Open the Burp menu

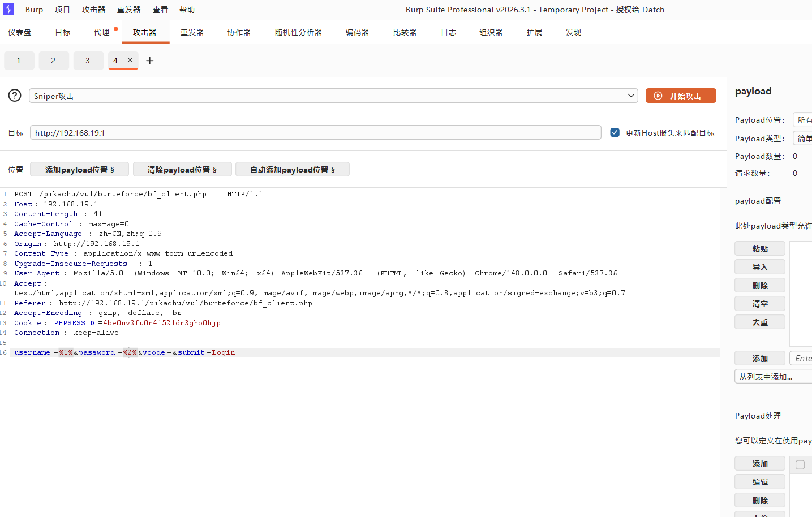coord(34,10)
